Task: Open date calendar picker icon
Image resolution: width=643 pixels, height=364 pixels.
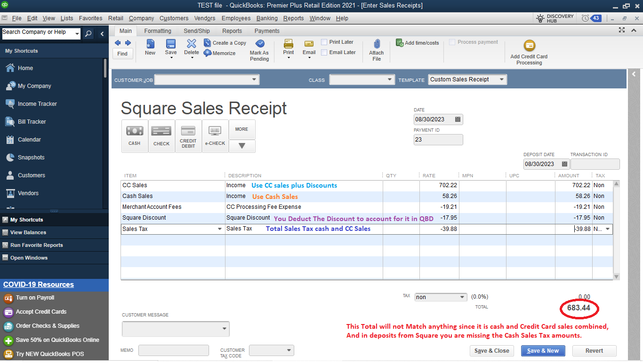Action: [x=458, y=119]
